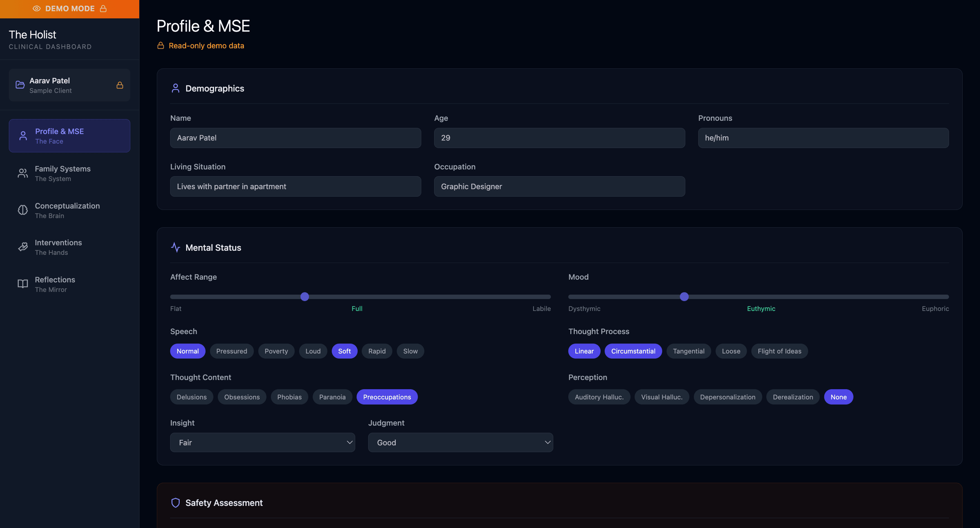Click the lock icon on the client card
This screenshot has height=528, width=980.
[x=120, y=85]
